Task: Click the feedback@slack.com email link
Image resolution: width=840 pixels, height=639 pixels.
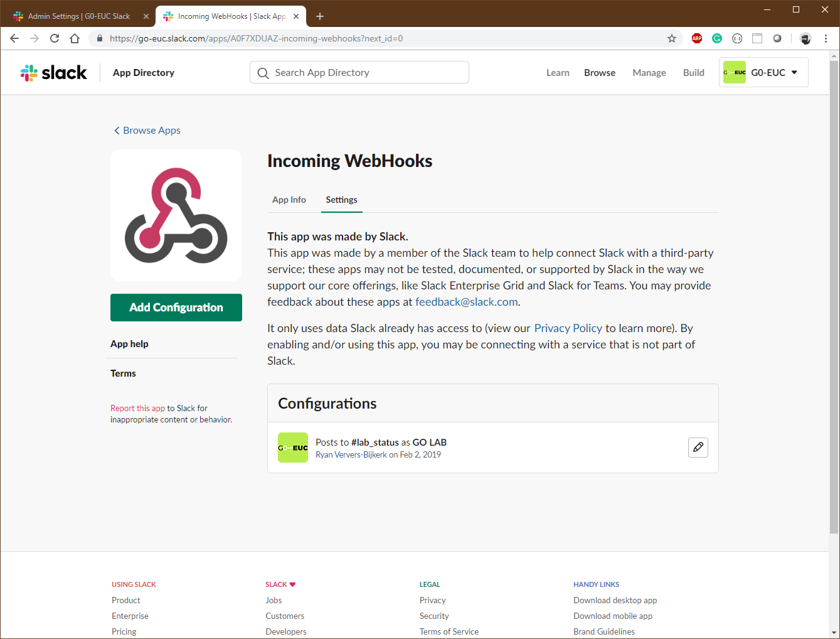Action: click(x=466, y=302)
